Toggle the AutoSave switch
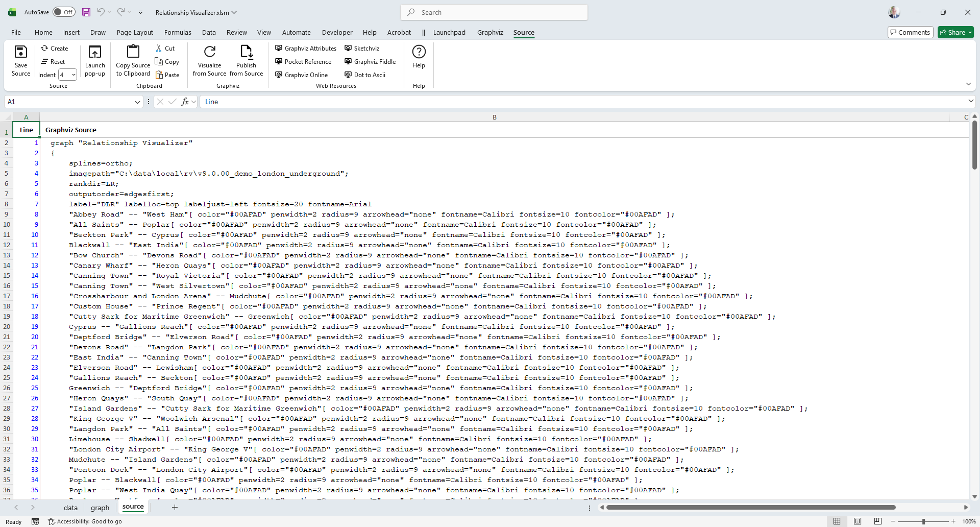Viewport: 980px width, 527px height. [x=64, y=12]
